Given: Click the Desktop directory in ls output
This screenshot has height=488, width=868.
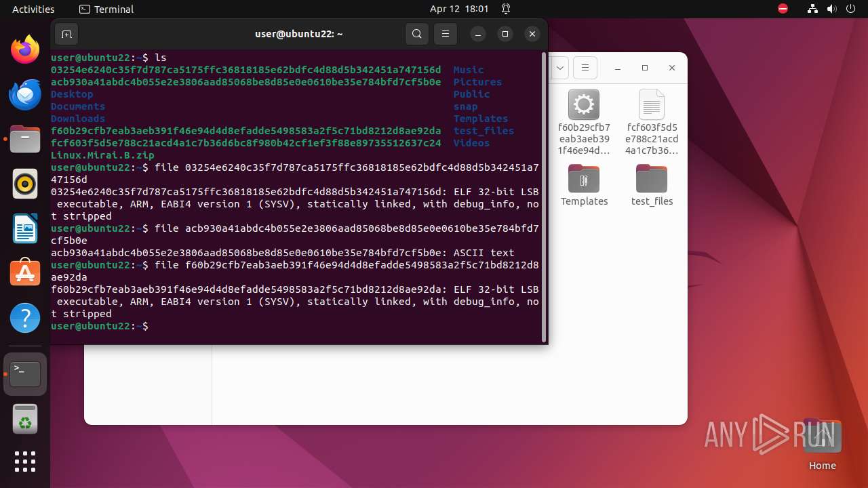Looking at the screenshot, I should pyautogui.click(x=72, y=94).
